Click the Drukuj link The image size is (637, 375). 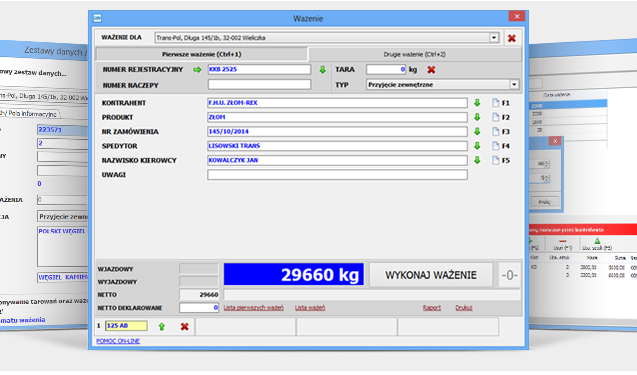[x=464, y=308]
